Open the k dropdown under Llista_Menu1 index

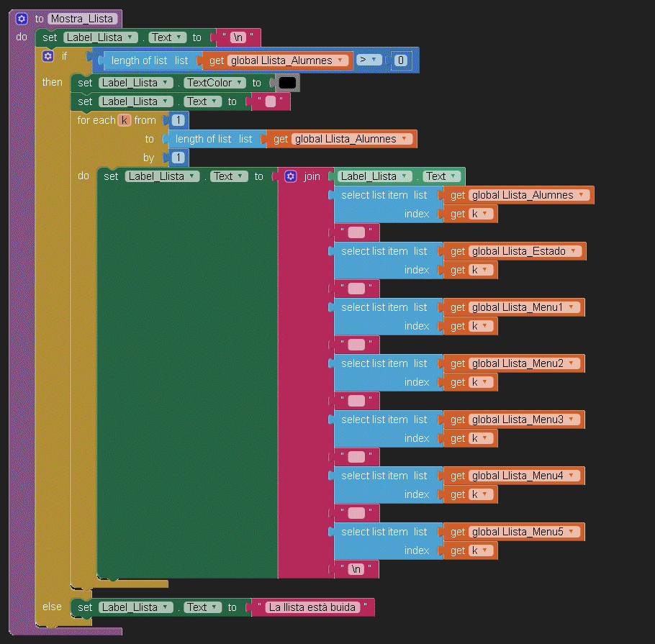(x=486, y=326)
